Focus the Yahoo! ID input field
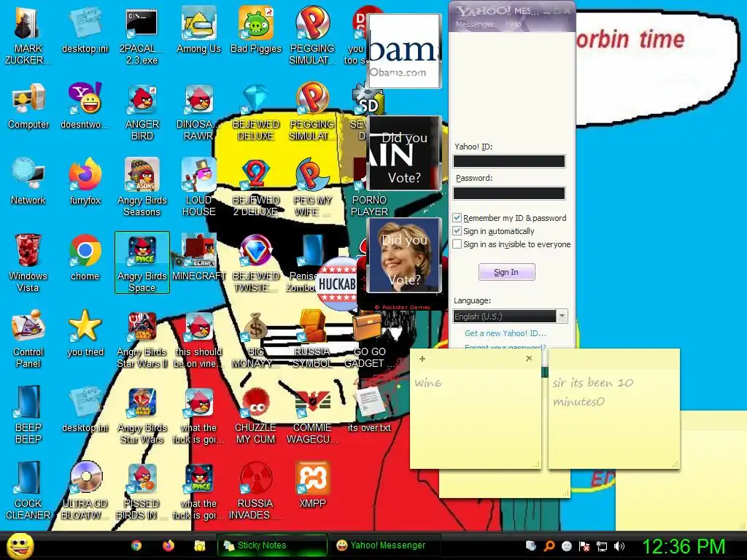 pos(509,161)
